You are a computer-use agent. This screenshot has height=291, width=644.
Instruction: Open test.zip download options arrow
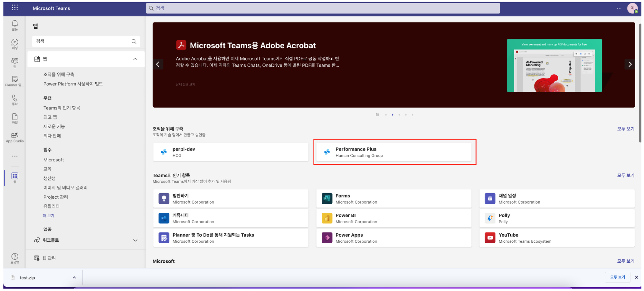[x=74, y=277]
